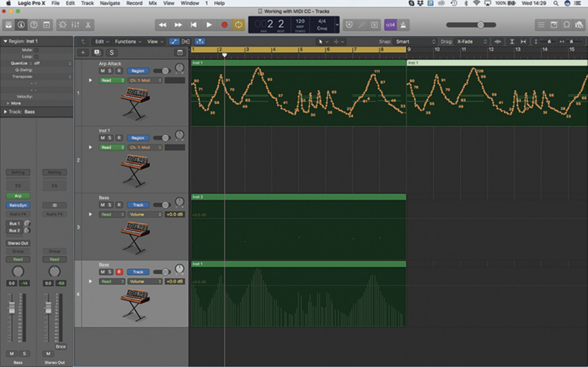Open the Editors scissors icon
This screenshot has height=367, width=588.
point(88,24)
